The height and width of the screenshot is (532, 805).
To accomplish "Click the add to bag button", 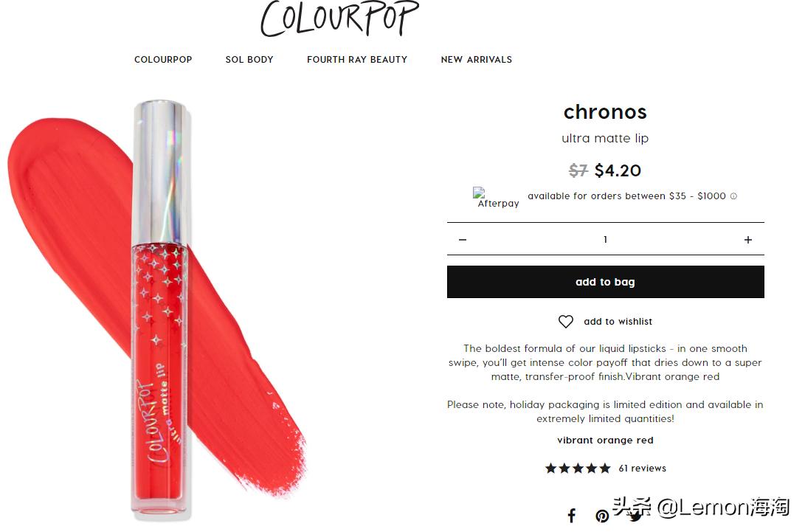I will [x=605, y=282].
